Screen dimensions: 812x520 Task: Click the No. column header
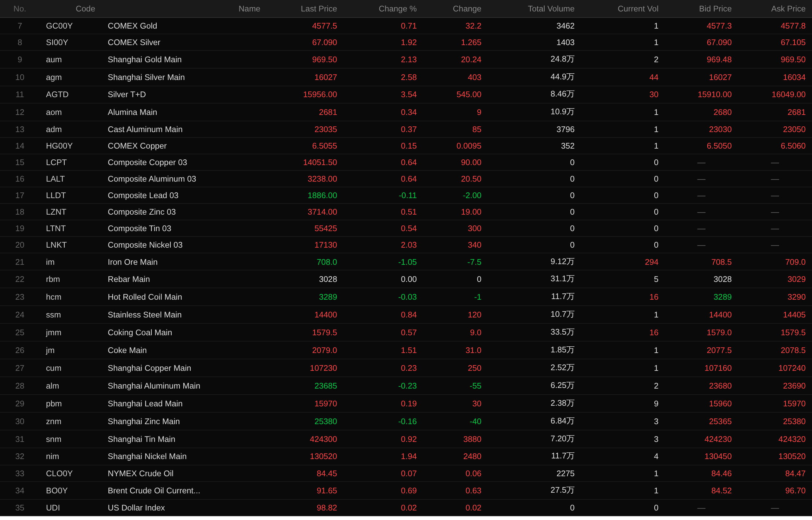(x=20, y=9)
